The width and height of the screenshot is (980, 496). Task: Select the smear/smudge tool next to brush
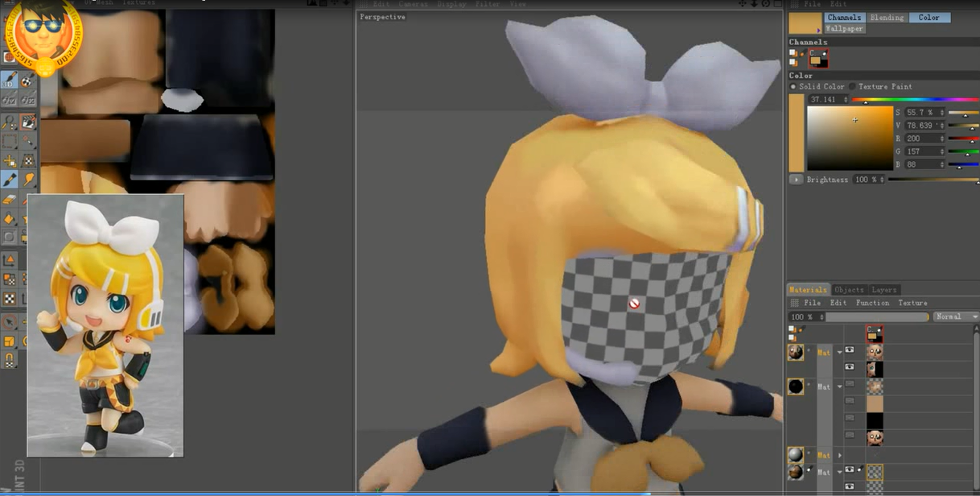point(28,179)
